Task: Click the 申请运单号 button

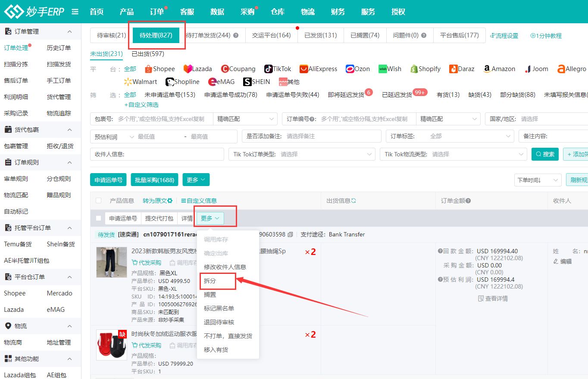Action: coord(108,180)
